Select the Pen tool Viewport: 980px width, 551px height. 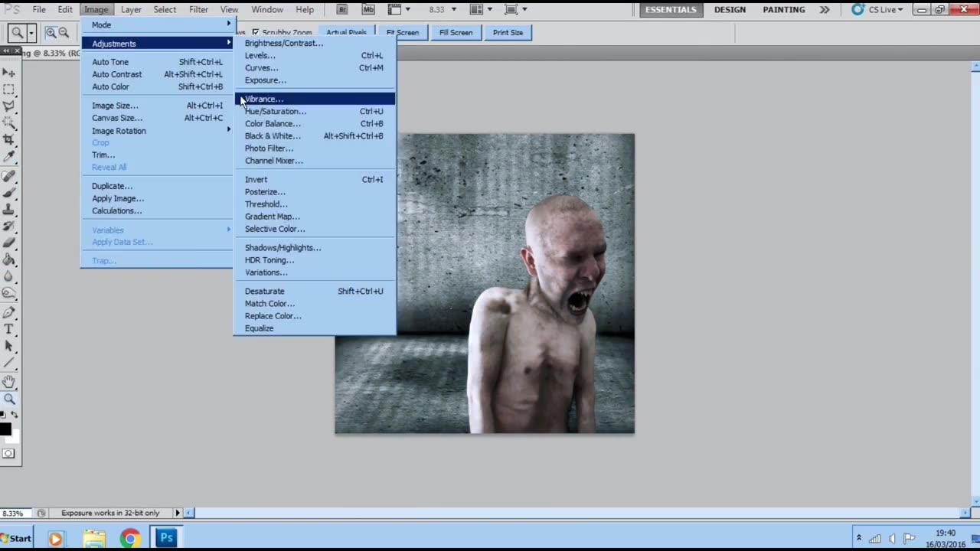click(9, 313)
